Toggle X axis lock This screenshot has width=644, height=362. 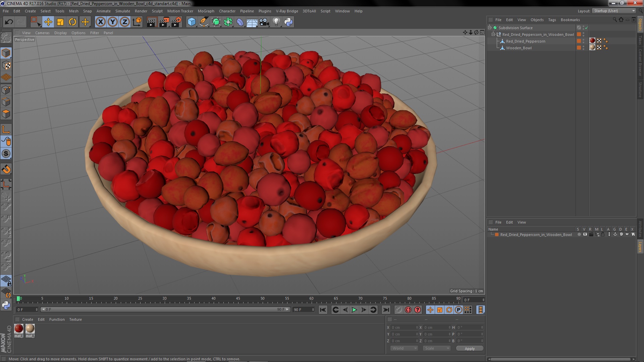coord(100,22)
